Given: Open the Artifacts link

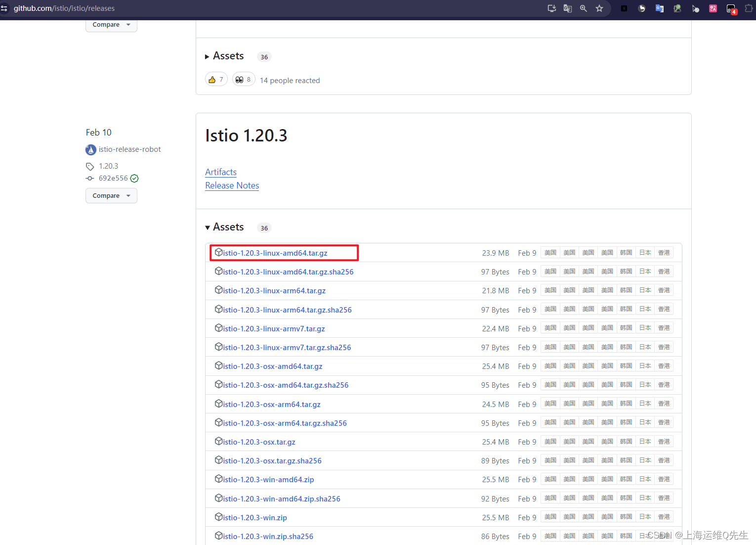Looking at the screenshot, I should pos(221,172).
